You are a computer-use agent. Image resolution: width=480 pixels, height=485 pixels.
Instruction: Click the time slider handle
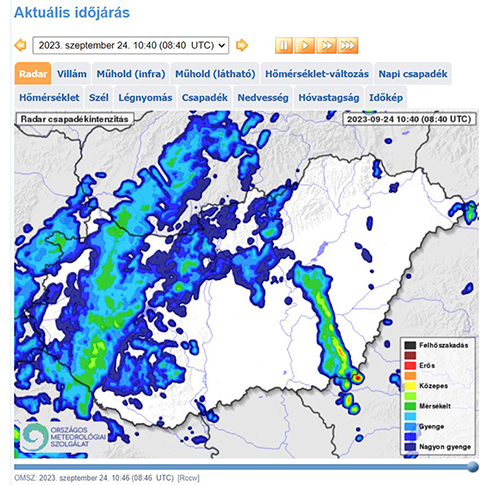pyautogui.click(x=473, y=466)
